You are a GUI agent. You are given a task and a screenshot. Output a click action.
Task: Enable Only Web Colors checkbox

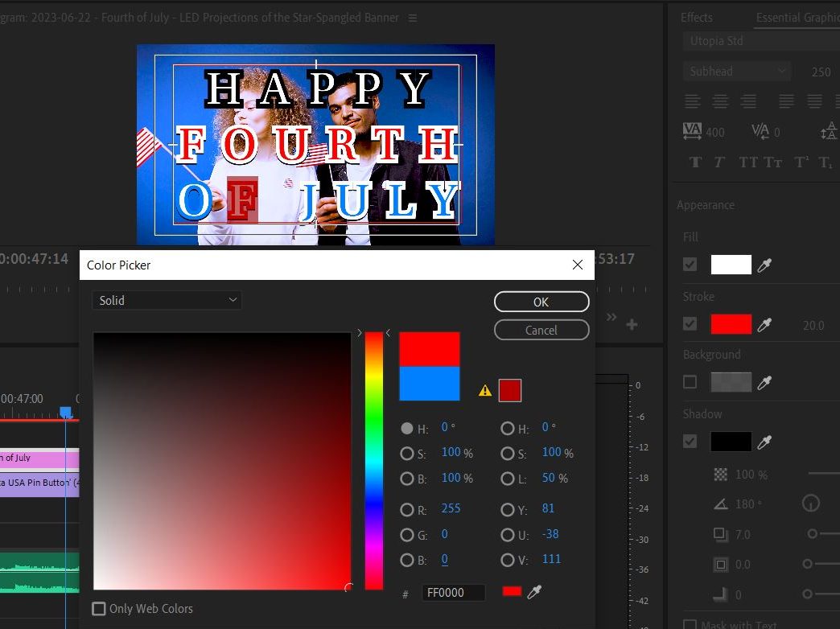coord(99,609)
